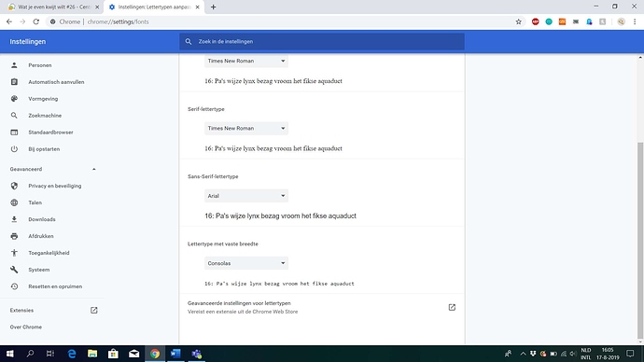Open the first Times New Roman dropdown
The image size is (644, 362).
(246, 62)
